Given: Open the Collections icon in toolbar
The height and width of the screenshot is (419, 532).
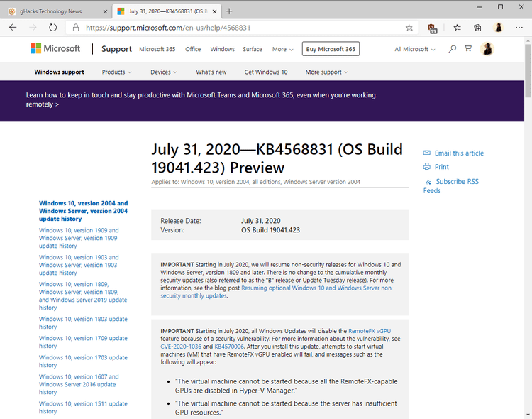Looking at the screenshot, I should click(x=477, y=28).
